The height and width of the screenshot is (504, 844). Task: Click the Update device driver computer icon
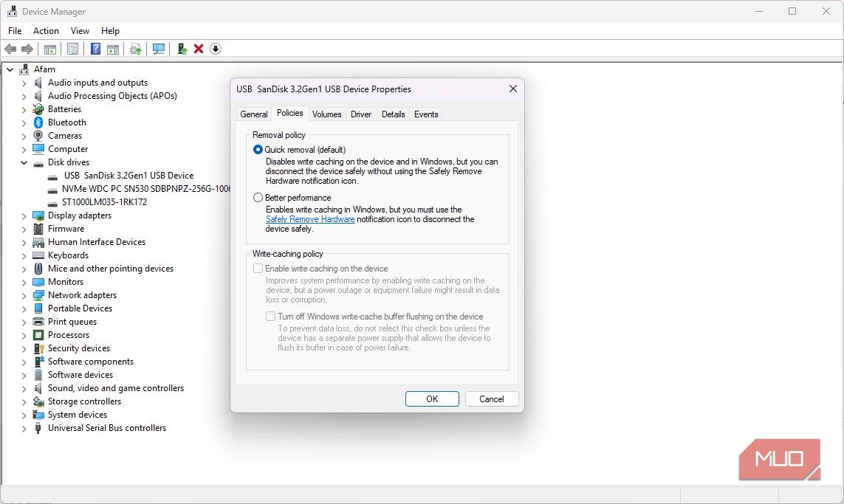coord(182,49)
